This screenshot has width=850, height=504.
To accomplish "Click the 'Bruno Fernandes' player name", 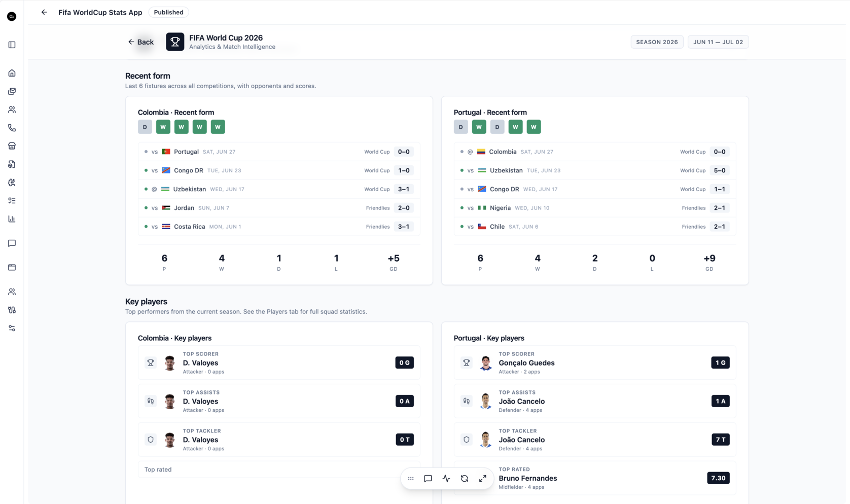I will [x=527, y=478].
